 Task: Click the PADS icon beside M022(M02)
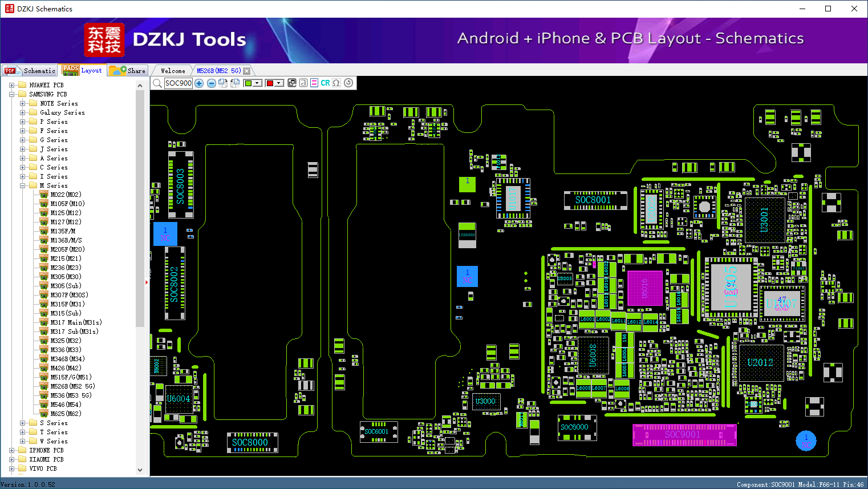44,195
